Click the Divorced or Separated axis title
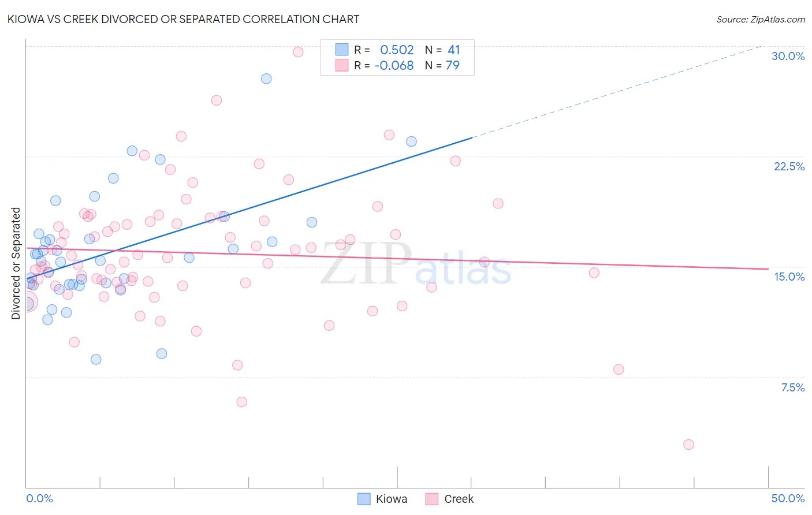Viewport: 812px width, 515px height. [16, 263]
